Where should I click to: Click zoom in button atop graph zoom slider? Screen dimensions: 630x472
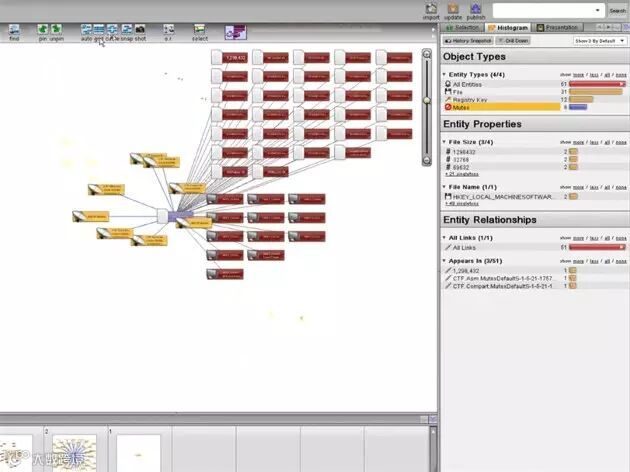(427, 54)
